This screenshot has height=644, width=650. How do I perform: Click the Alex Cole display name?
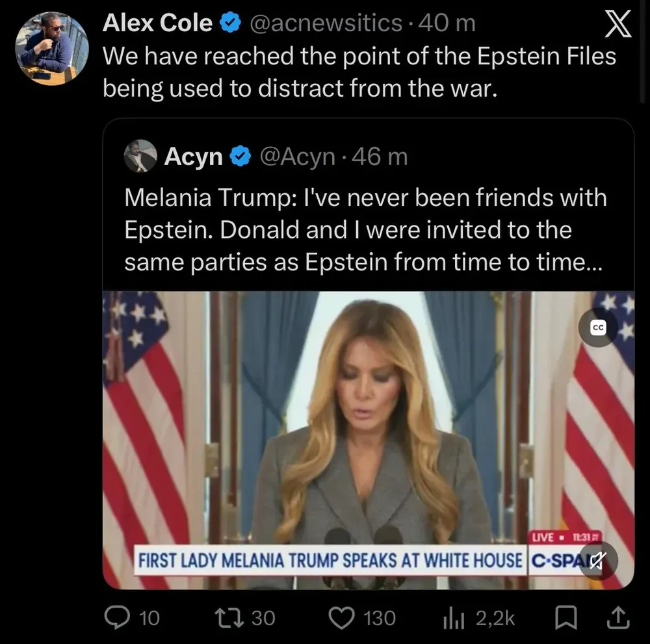157,24
